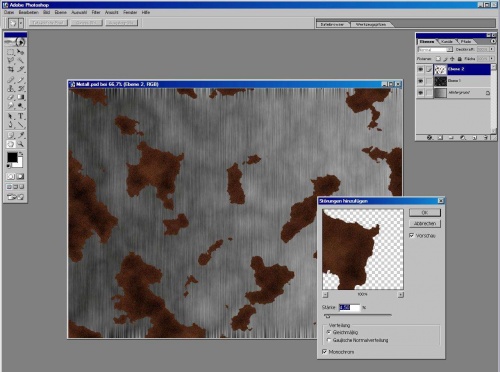Expand the Deckkraft opacity arrow

[492, 49]
